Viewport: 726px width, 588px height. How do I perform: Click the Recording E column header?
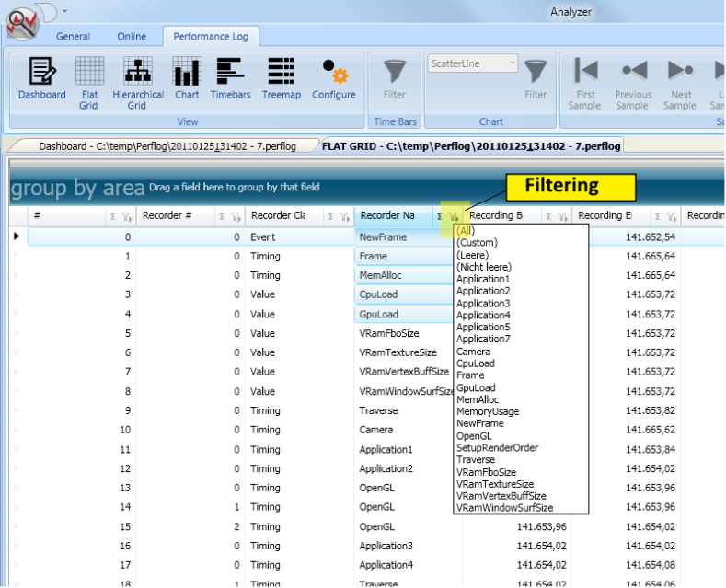point(605,215)
